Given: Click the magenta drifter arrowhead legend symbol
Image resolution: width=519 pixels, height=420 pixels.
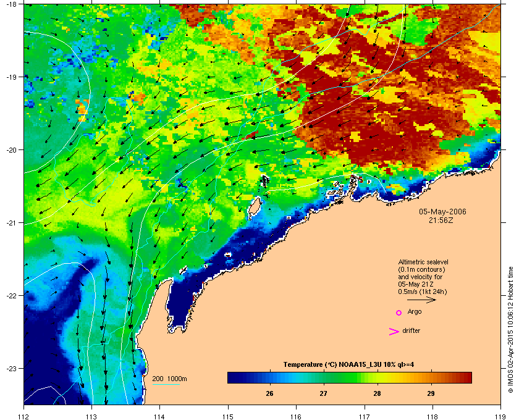Looking at the screenshot, I should [394, 332].
